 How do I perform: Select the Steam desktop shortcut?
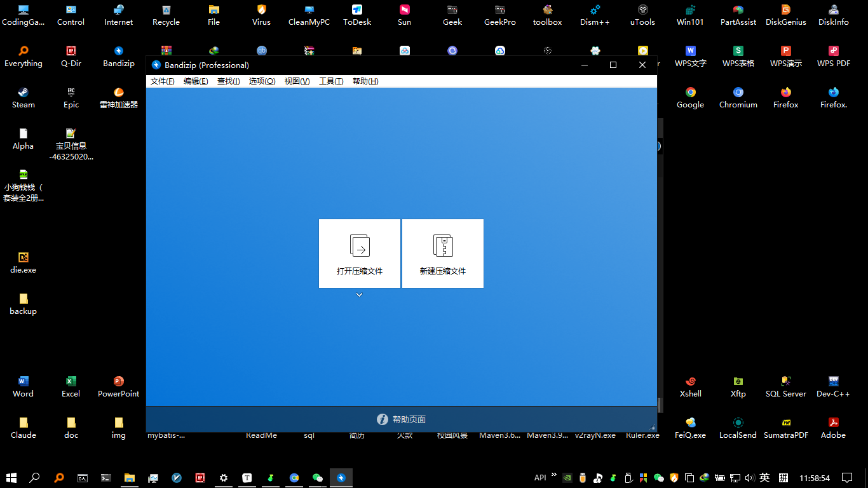[x=24, y=97]
